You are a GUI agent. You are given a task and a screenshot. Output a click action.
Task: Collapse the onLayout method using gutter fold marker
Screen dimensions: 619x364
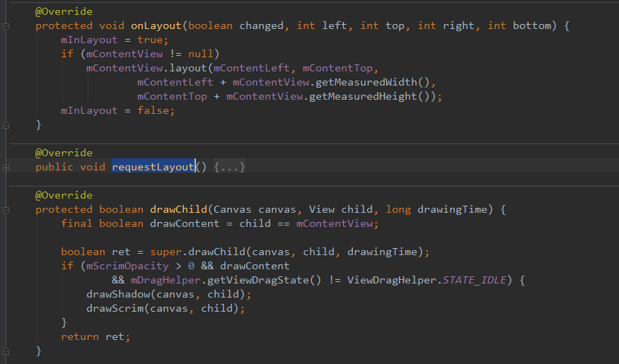6,26
